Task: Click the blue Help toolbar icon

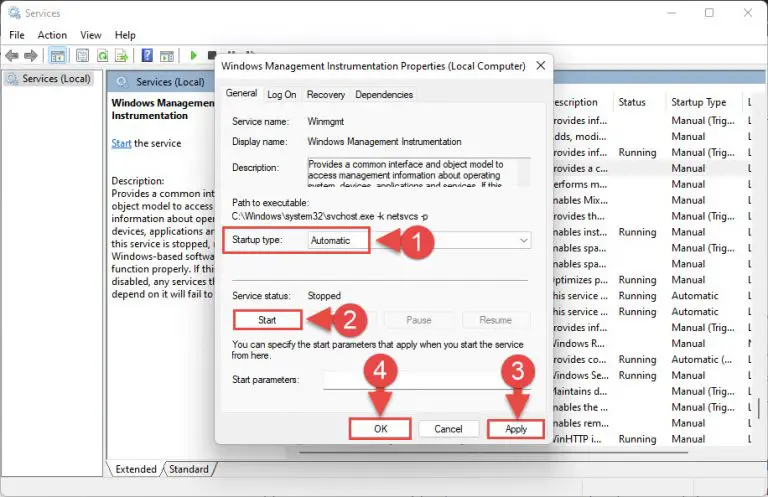Action: tap(147, 56)
